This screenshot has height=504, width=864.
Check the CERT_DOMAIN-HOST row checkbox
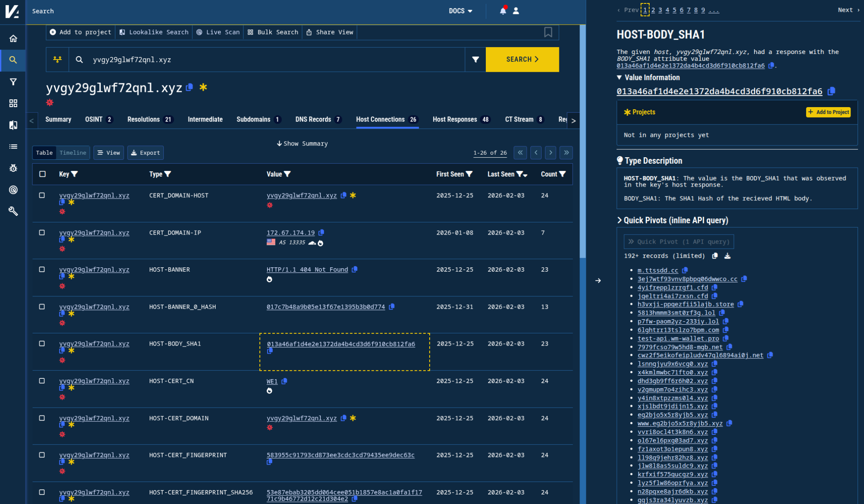(42, 195)
